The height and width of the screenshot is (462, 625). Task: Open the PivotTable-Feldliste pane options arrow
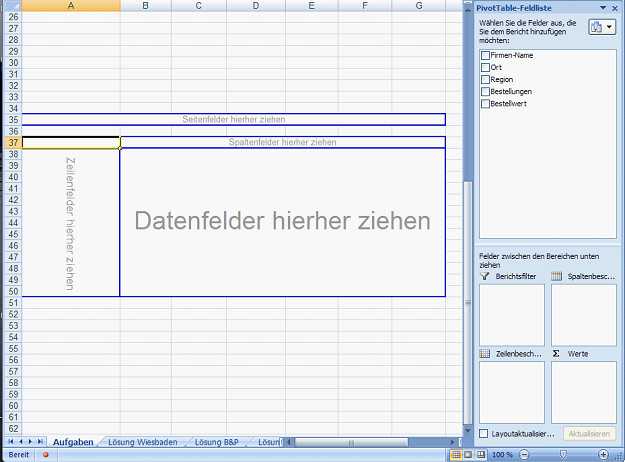pyautogui.click(x=602, y=7)
